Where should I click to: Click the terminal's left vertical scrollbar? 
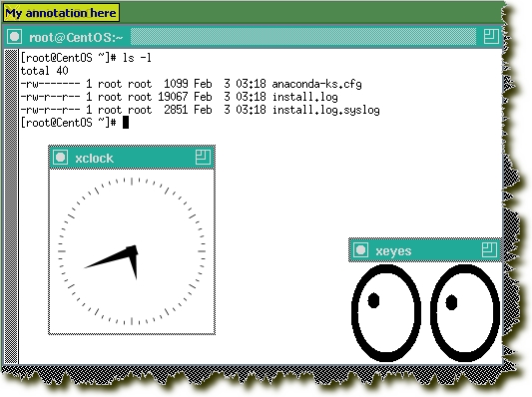coord(11,206)
